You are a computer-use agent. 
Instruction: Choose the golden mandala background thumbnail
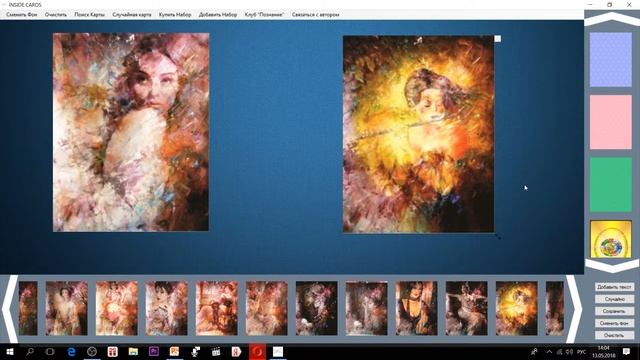pos(611,239)
